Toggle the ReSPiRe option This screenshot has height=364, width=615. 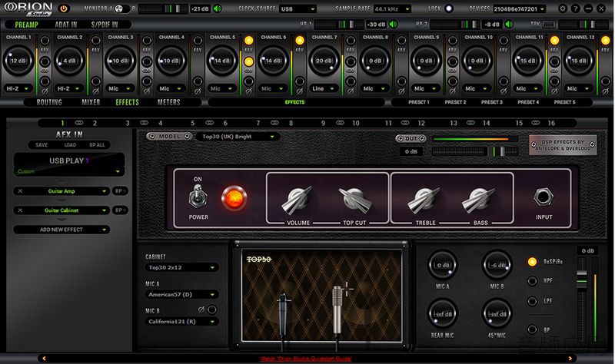pyautogui.click(x=532, y=262)
